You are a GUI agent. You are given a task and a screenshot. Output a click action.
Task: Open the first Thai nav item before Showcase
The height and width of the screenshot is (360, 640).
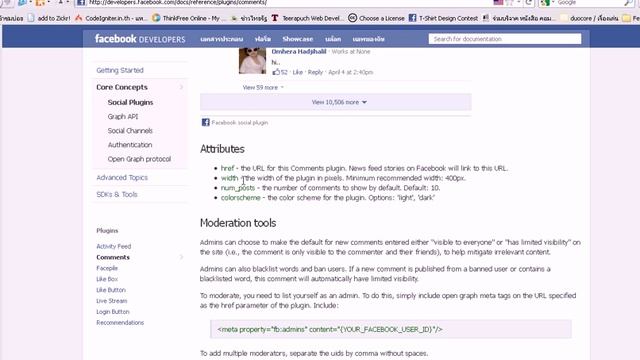click(222, 39)
